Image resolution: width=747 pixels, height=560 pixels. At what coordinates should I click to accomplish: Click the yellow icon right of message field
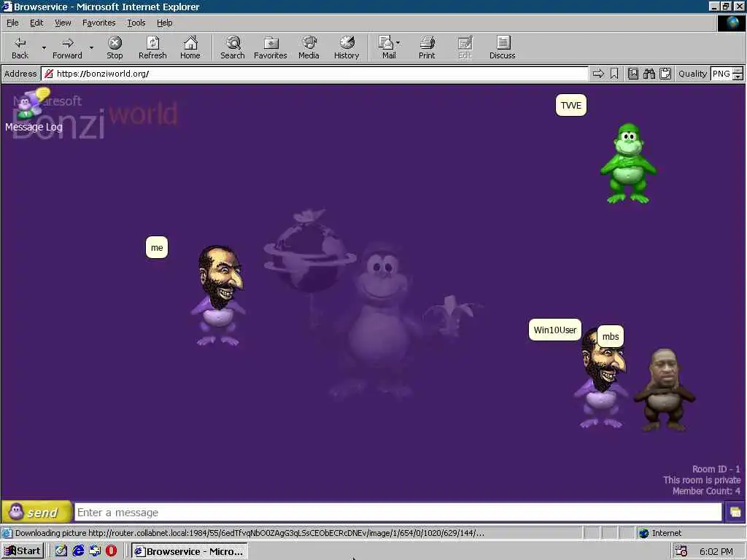(735, 513)
